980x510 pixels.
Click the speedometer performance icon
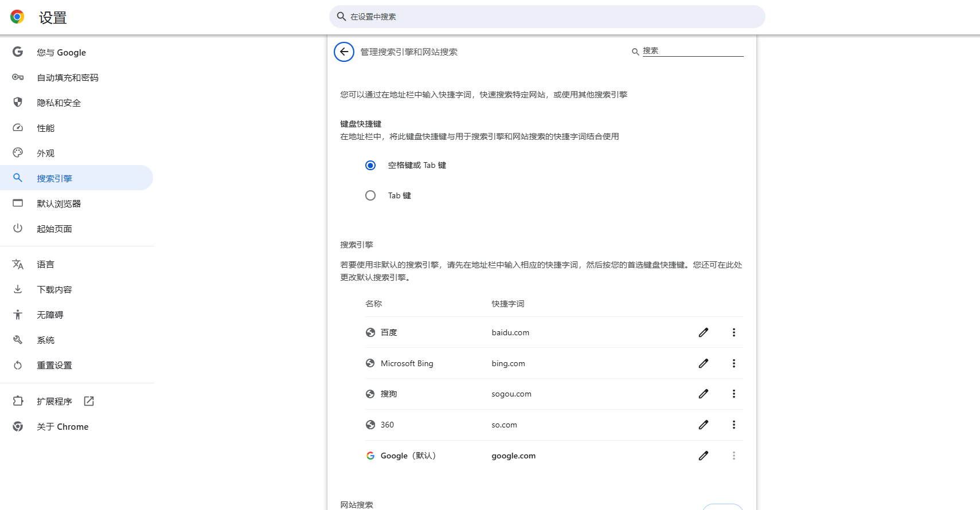coord(18,127)
